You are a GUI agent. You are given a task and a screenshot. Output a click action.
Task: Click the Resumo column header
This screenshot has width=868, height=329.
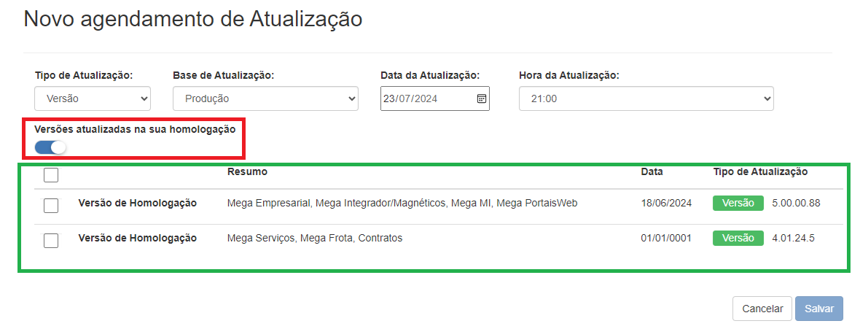point(247,172)
